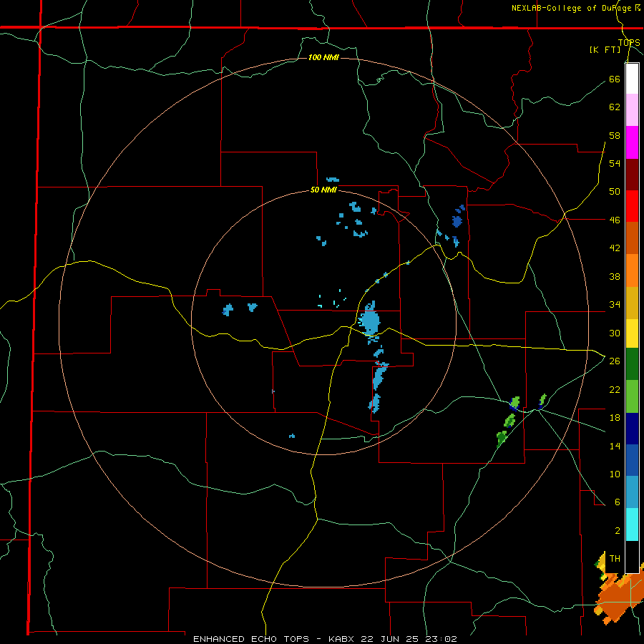Select the 50 scale value
Screen dimensions: 644x644
(x=615, y=192)
